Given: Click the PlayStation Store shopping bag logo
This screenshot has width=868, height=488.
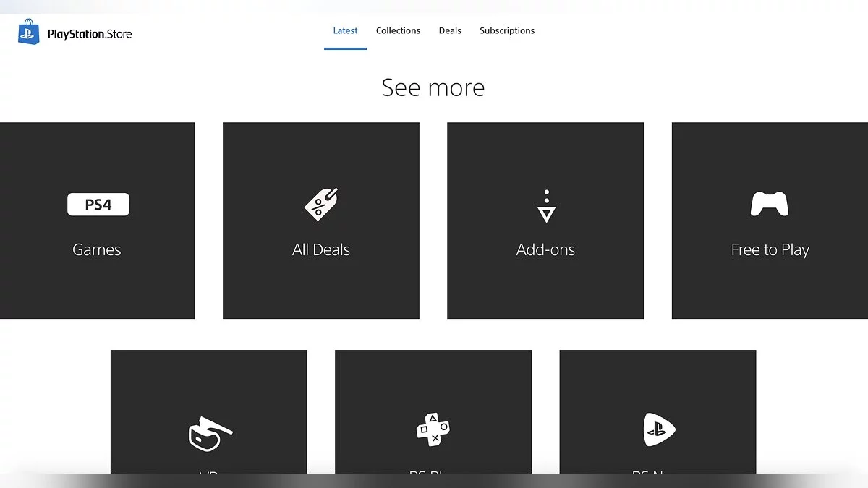Looking at the screenshot, I should point(30,33).
